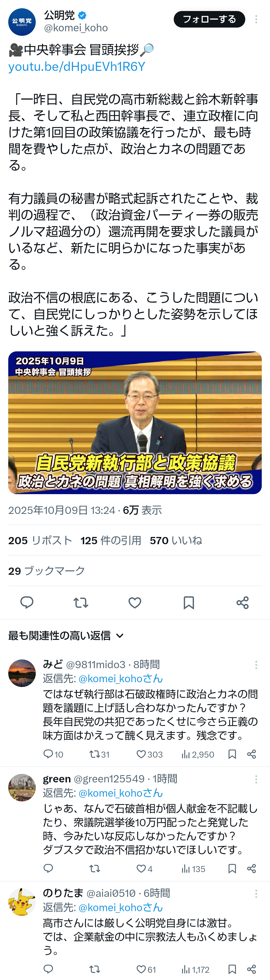Bookmark the reply by green

(x=232, y=869)
